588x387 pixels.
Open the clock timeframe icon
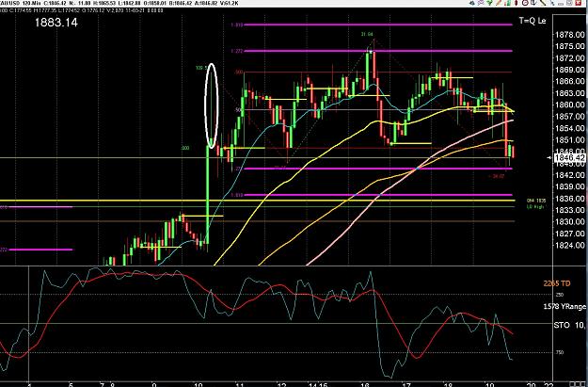[525, 3]
